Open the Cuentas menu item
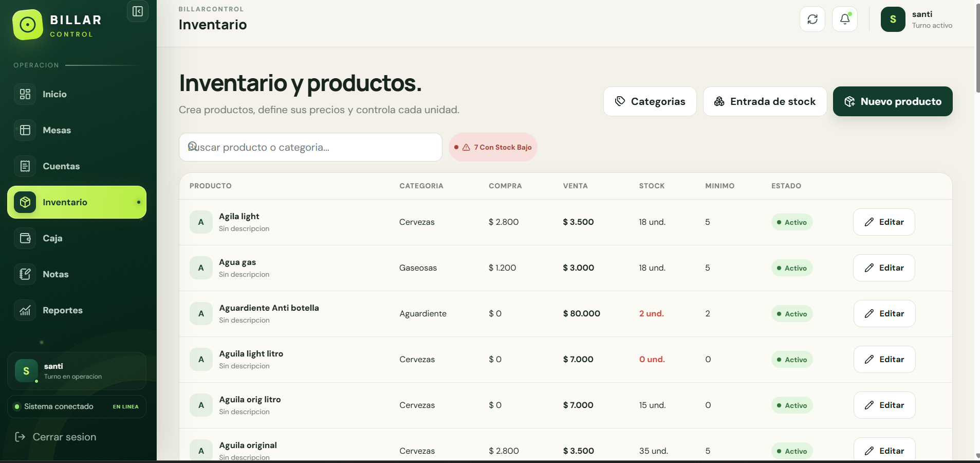This screenshot has width=980, height=463. point(77,166)
